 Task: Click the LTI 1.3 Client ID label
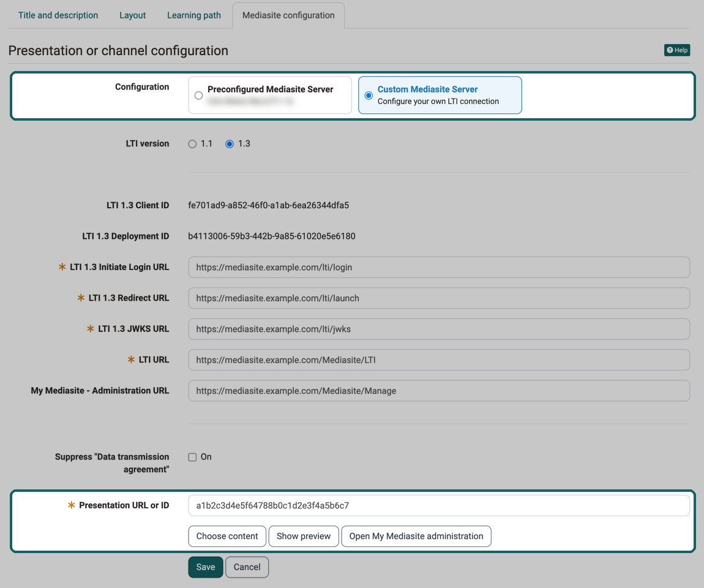click(x=138, y=205)
